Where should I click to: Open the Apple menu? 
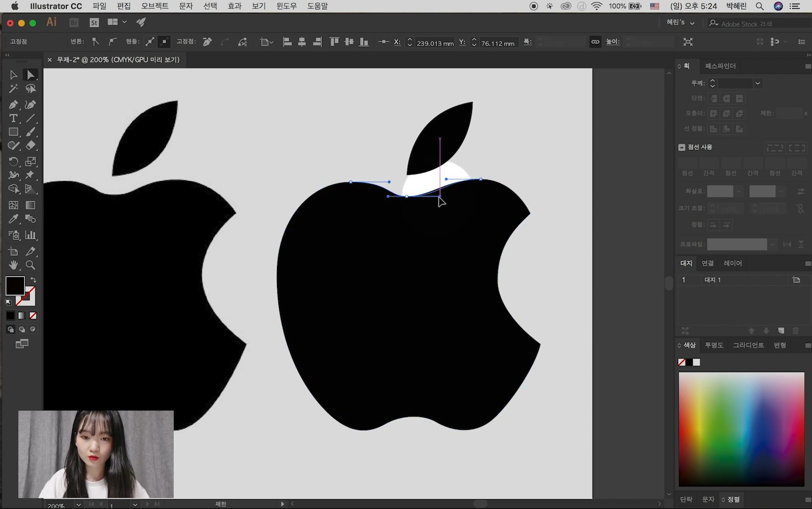(15, 6)
